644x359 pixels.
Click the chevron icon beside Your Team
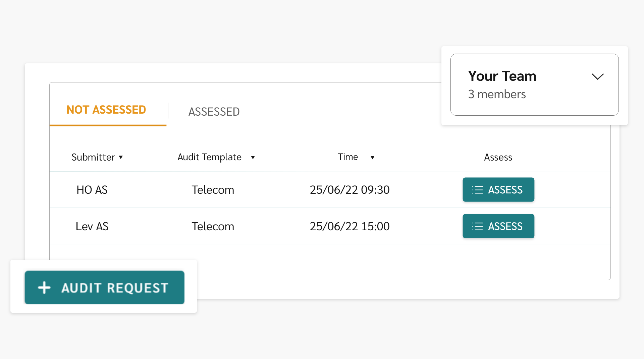[598, 76]
